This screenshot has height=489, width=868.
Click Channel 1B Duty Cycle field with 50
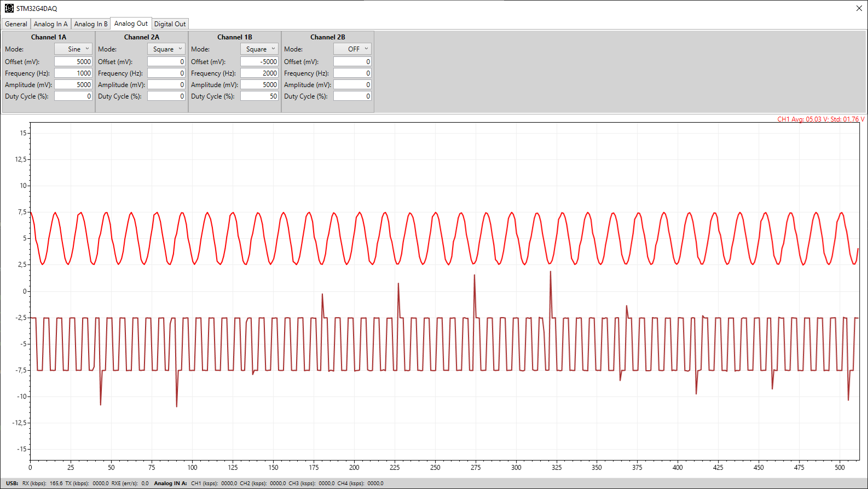pyautogui.click(x=259, y=96)
